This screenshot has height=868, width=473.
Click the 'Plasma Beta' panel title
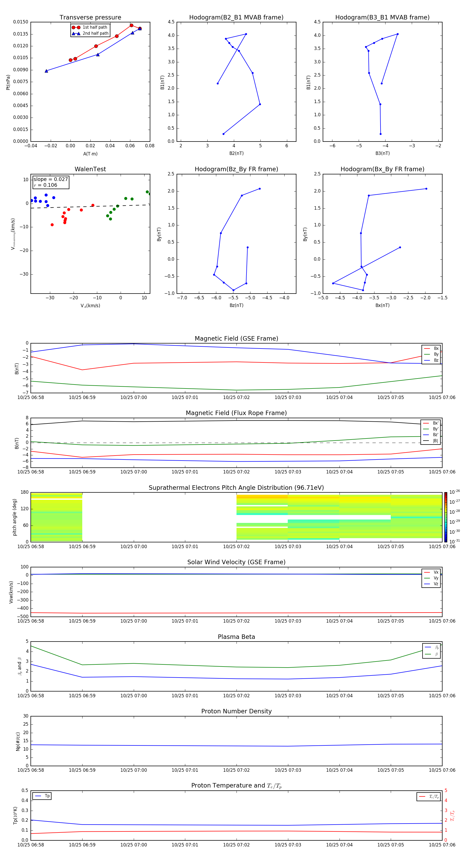pos(236,637)
